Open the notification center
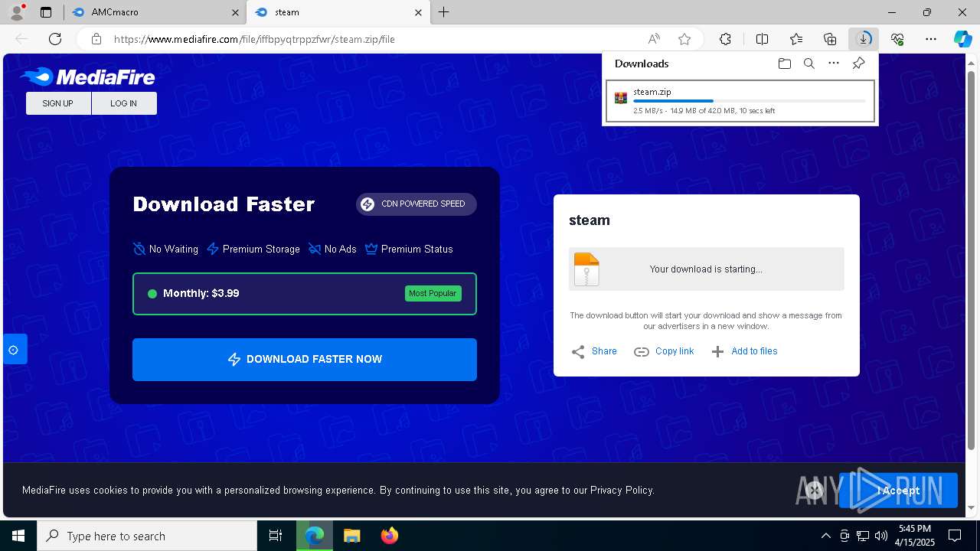 coord(955,536)
